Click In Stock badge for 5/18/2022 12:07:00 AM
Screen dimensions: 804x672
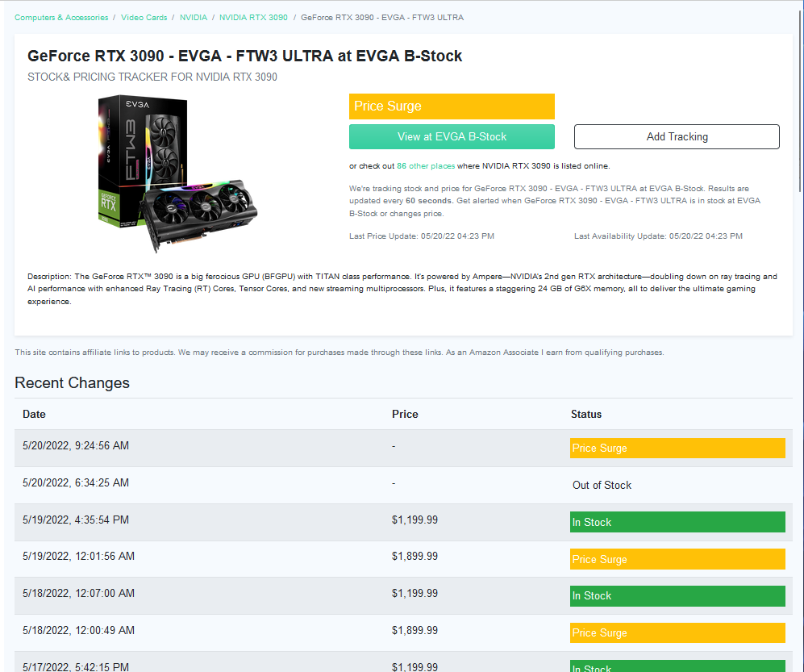click(677, 596)
